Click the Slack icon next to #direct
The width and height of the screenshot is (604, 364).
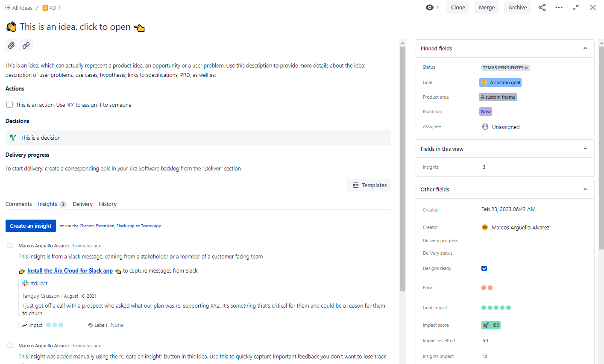coord(25,283)
